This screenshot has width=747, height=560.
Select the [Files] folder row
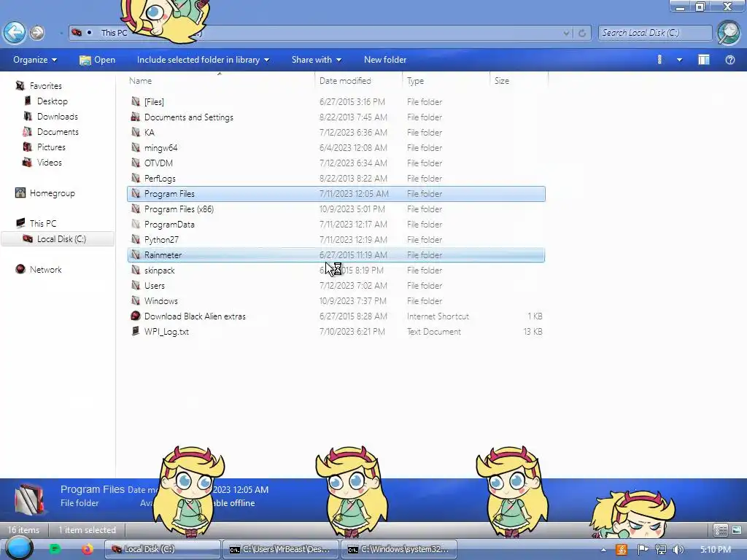(336, 102)
